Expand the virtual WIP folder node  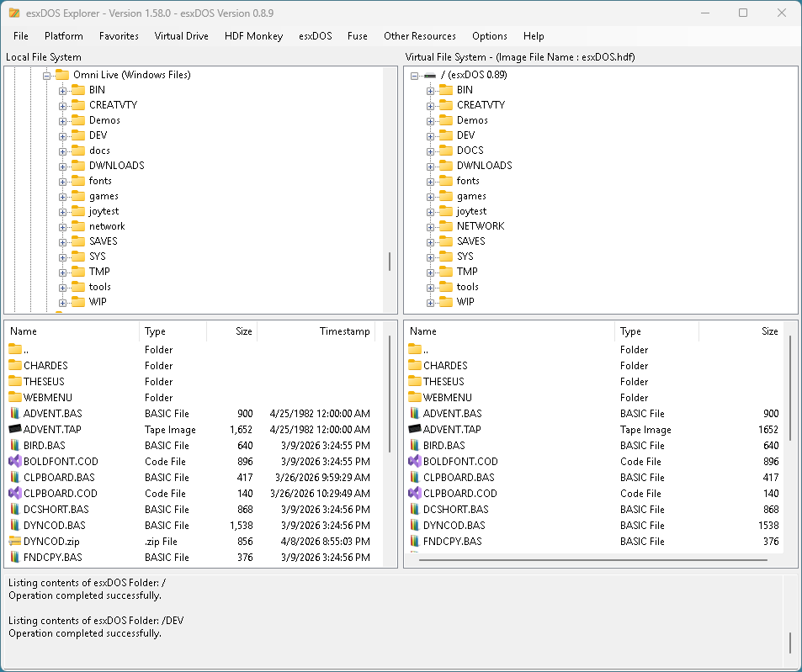[430, 303]
